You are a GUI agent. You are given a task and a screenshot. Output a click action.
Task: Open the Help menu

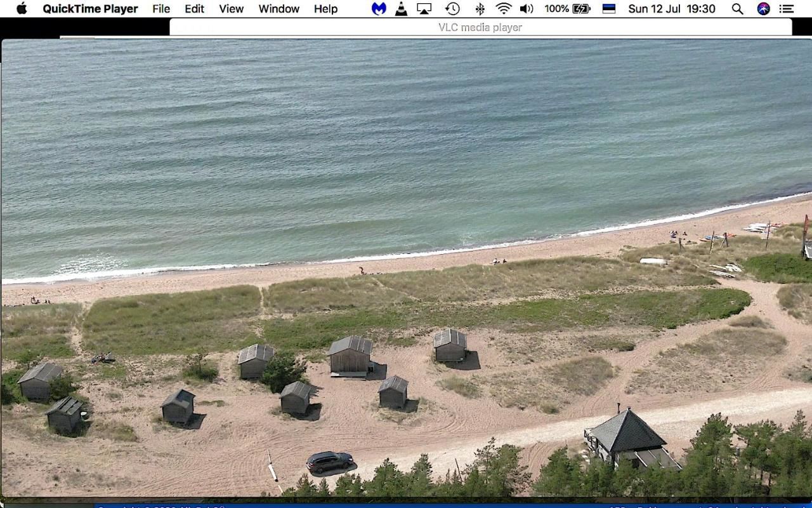coord(325,9)
